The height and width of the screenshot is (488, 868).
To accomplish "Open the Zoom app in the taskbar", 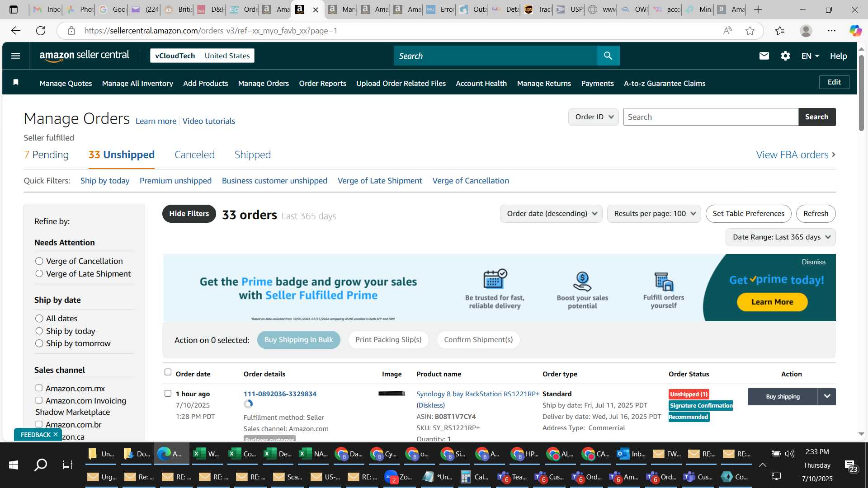I will 399,477.
